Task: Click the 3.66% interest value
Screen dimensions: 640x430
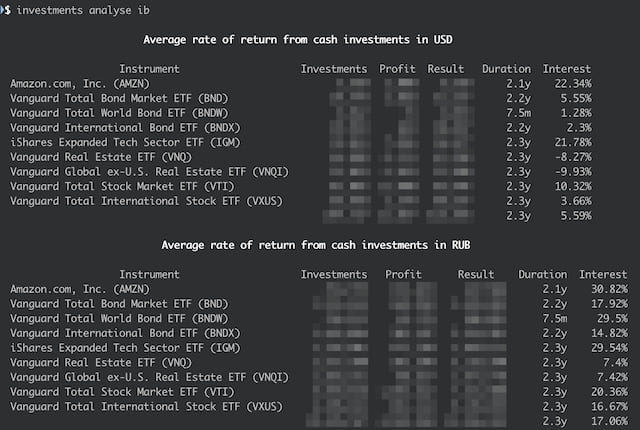Action: click(x=576, y=201)
